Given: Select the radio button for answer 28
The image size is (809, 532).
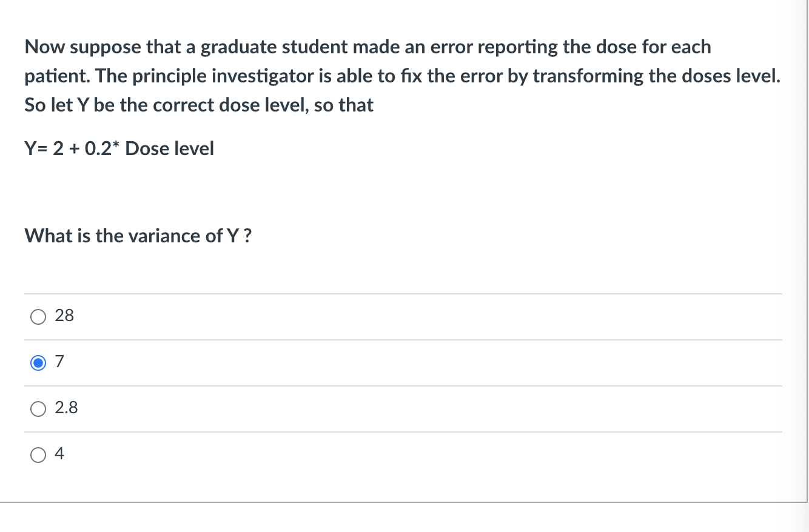Looking at the screenshot, I should pos(38,317).
